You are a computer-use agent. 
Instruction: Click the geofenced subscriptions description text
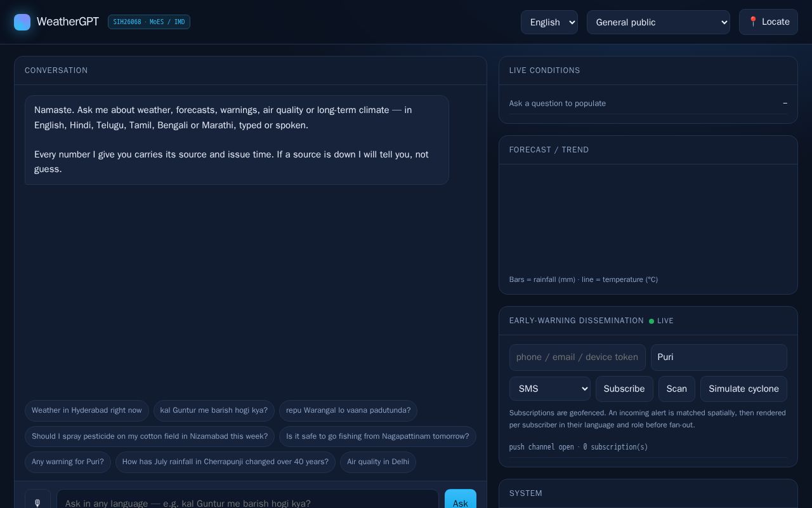648,419
